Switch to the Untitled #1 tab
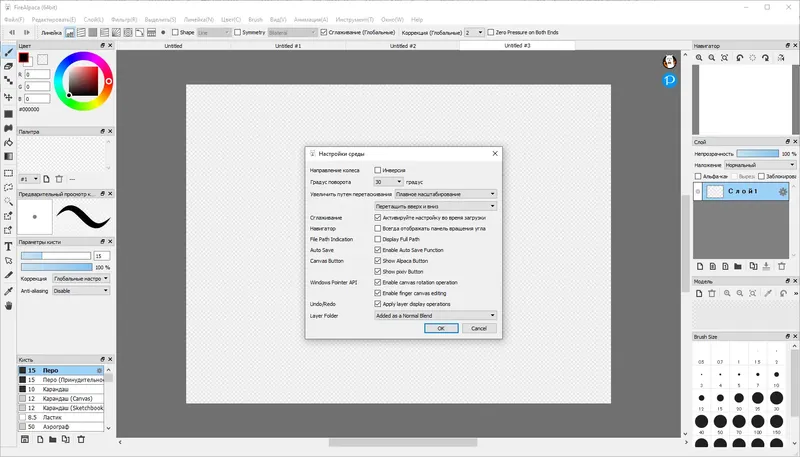Screen dimensions: 800x457 pyautogui.click(x=288, y=46)
